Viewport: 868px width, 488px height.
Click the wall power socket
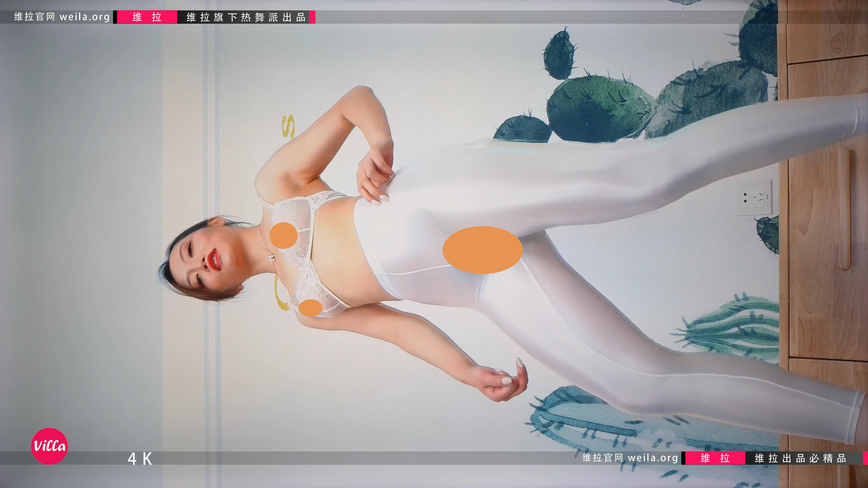754,197
